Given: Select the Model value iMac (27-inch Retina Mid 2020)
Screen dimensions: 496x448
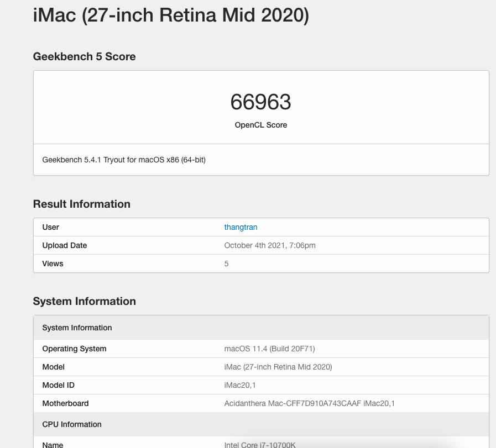Looking at the screenshot, I should click(278, 367).
